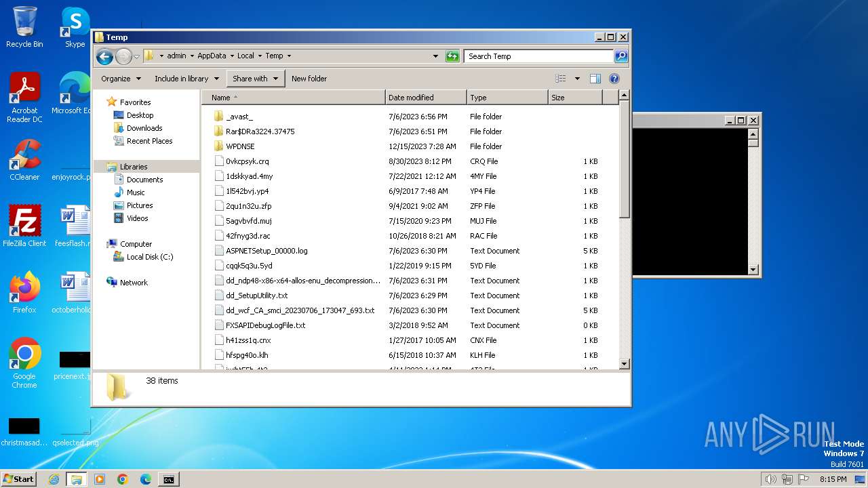Image resolution: width=868 pixels, height=488 pixels.
Task: Expand view options dropdown arrow
Action: [x=577, y=79]
